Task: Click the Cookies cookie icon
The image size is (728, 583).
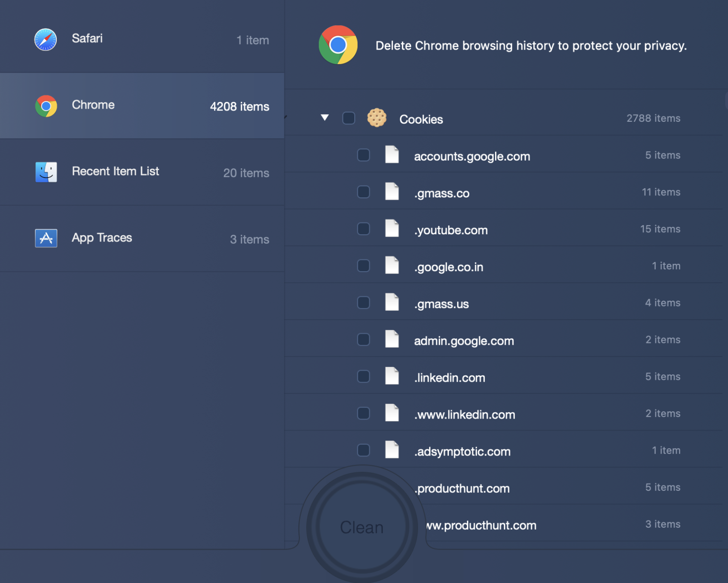Action: coord(377,118)
